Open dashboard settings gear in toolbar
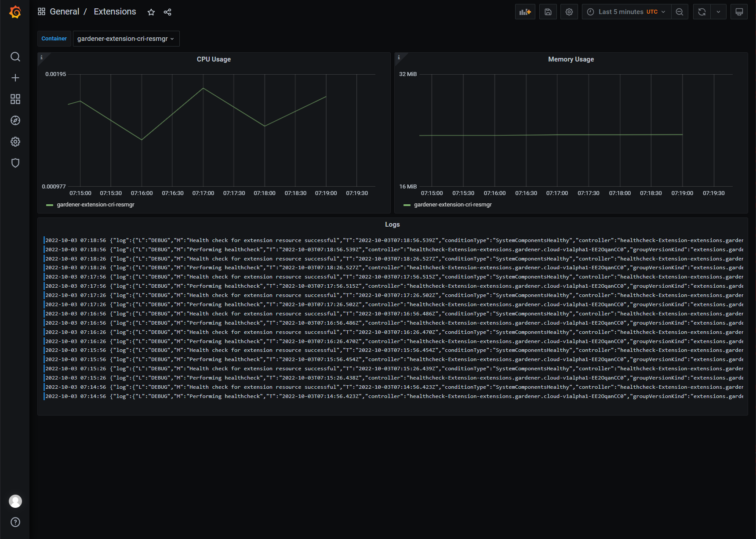Screen dimensions: 756x539 point(569,12)
